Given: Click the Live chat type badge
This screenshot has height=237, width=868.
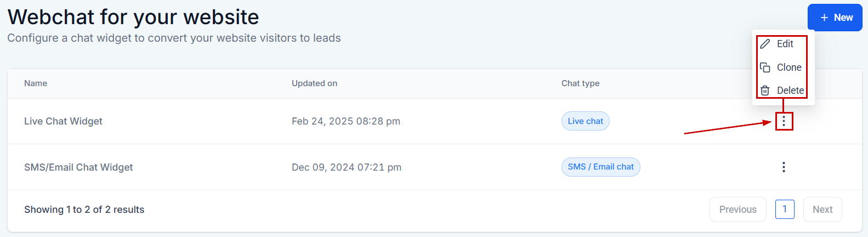Looking at the screenshot, I should (585, 121).
